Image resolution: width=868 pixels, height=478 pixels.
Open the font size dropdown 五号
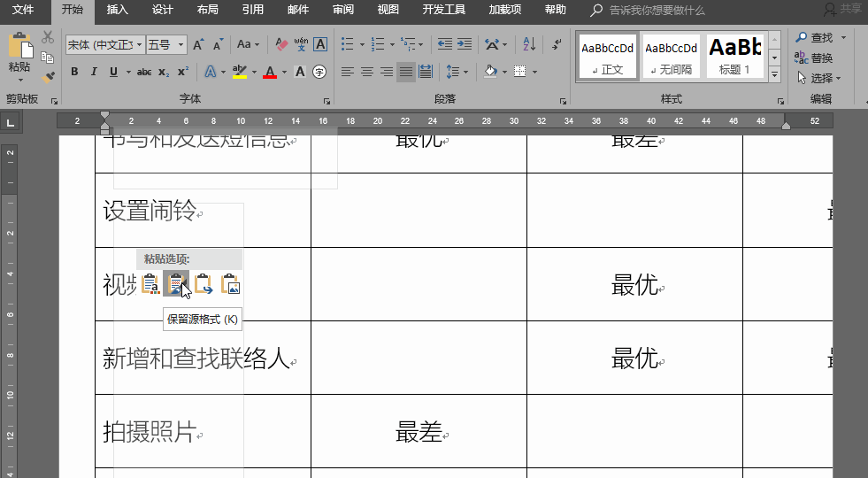click(181, 45)
